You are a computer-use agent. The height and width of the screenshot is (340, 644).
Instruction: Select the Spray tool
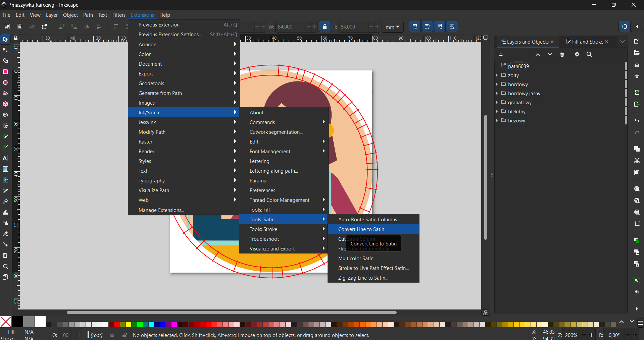(x=5, y=223)
